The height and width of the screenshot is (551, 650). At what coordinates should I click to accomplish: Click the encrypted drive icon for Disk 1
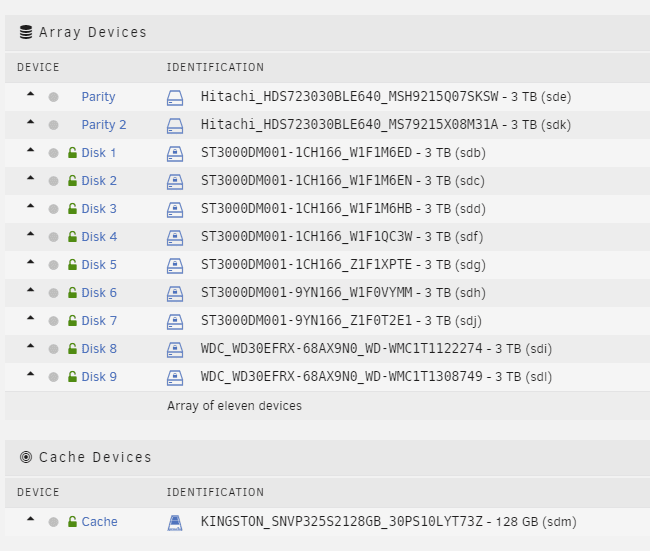175,154
